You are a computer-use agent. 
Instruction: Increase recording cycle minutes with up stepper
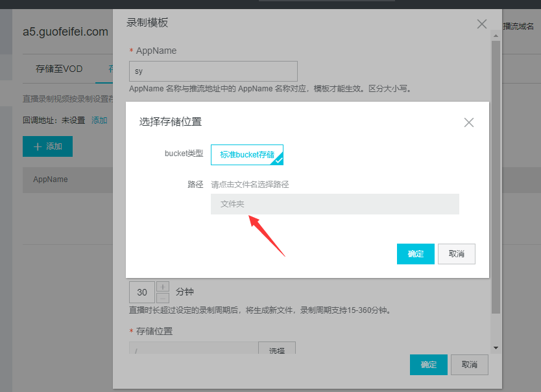163,286
